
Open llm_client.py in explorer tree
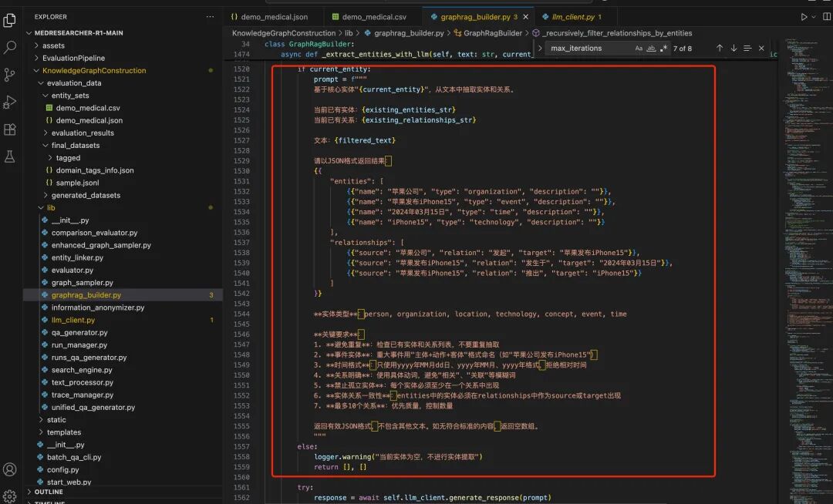tap(73, 320)
